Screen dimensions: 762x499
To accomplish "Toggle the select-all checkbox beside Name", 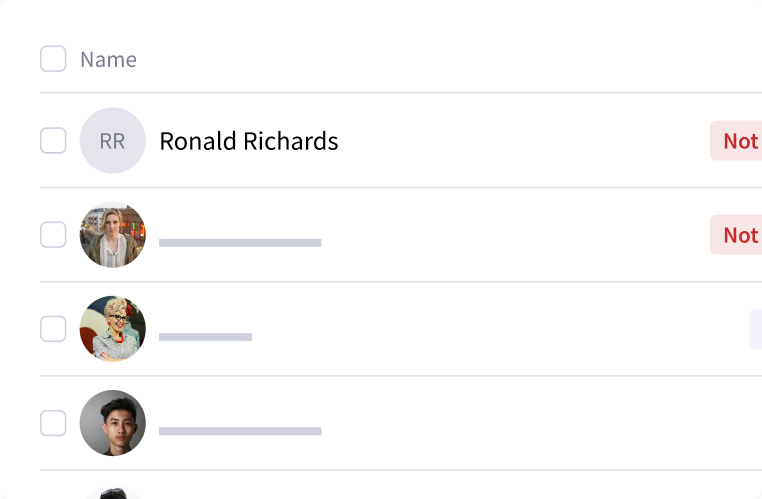I will point(53,59).
